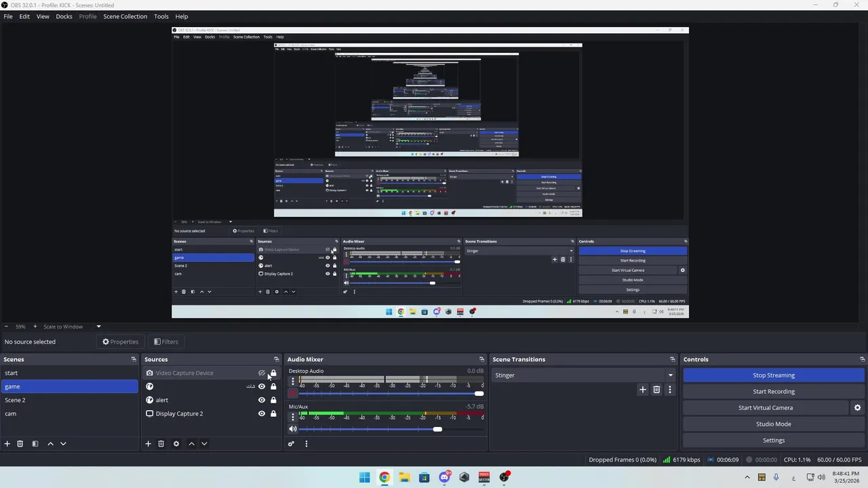Move source up arrow in Sources panel
This screenshot has width=868, height=488.
[x=191, y=444]
